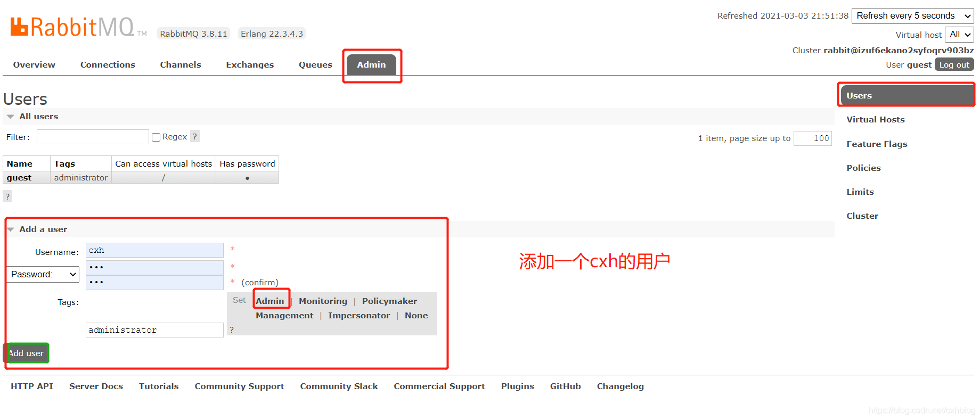Image resolution: width=980 pixels, height=420 pixels.
Task: Open the Server Docs footer link
Action: pyautogui.click(x=96, y=386)
